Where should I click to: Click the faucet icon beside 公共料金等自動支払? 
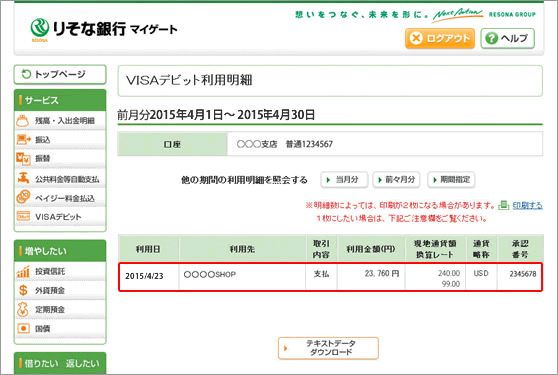coord(23,178)
